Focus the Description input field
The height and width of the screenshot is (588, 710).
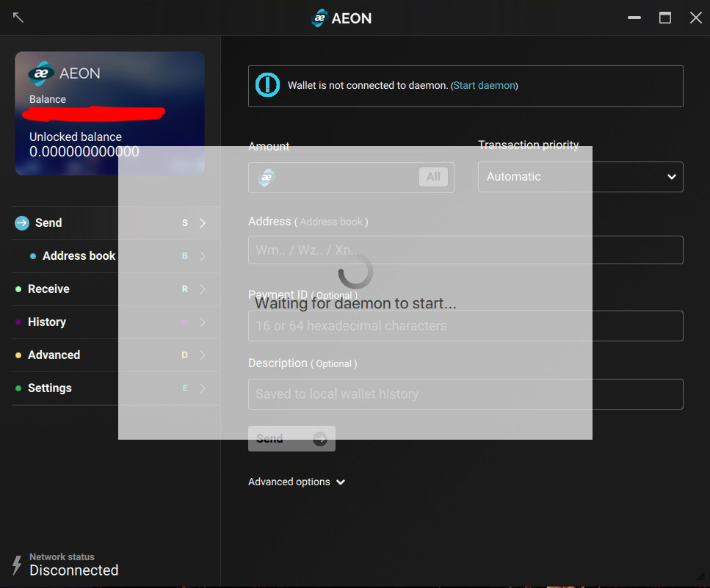pos(466,394)
